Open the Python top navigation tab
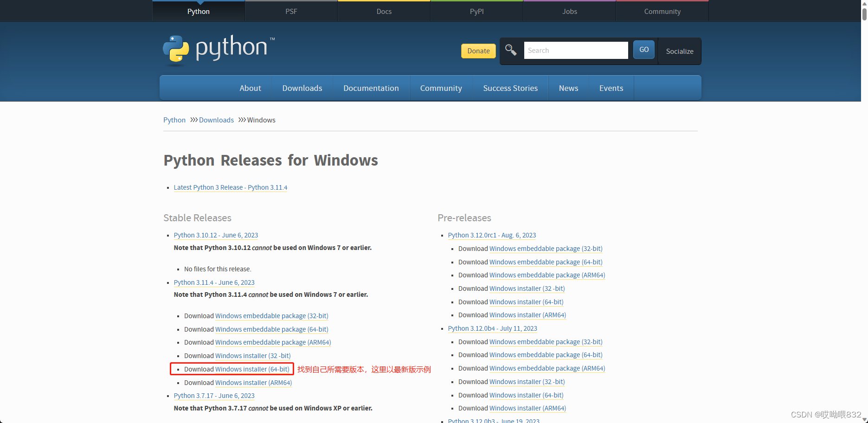Screen dimensions: 868x423 pos(199,11)
